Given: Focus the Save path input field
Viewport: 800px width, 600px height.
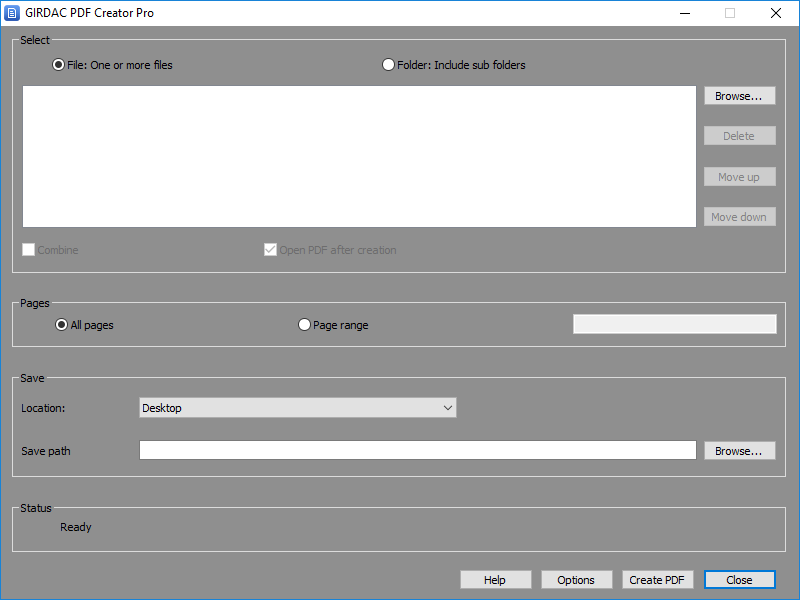Looking at the screenshot, I should [x=417, y=450].
